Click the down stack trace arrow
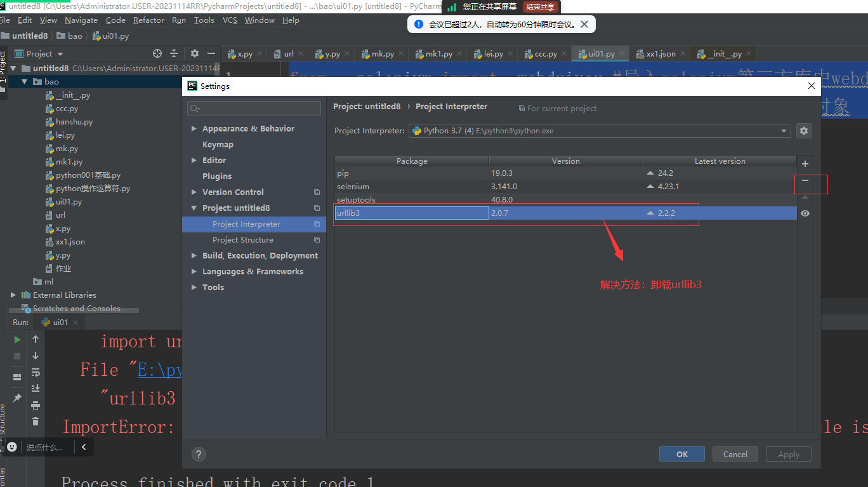868x487 pixels. [x=36, y=356]
